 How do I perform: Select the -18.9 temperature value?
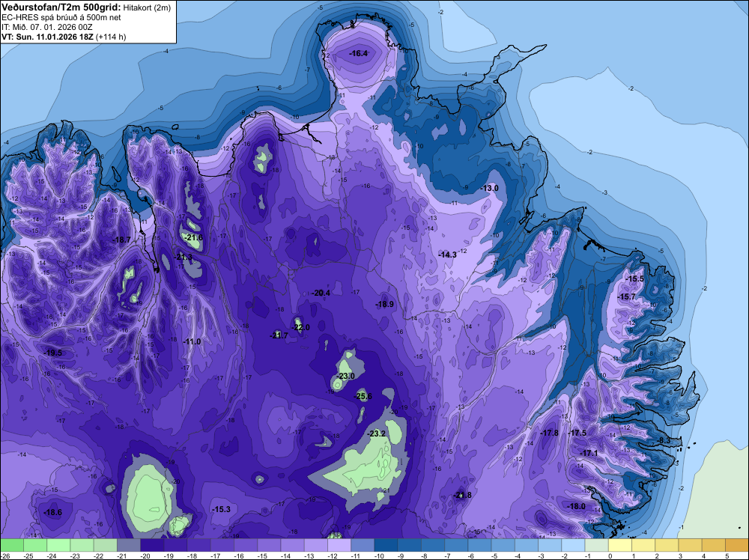(x=384, y=304)
